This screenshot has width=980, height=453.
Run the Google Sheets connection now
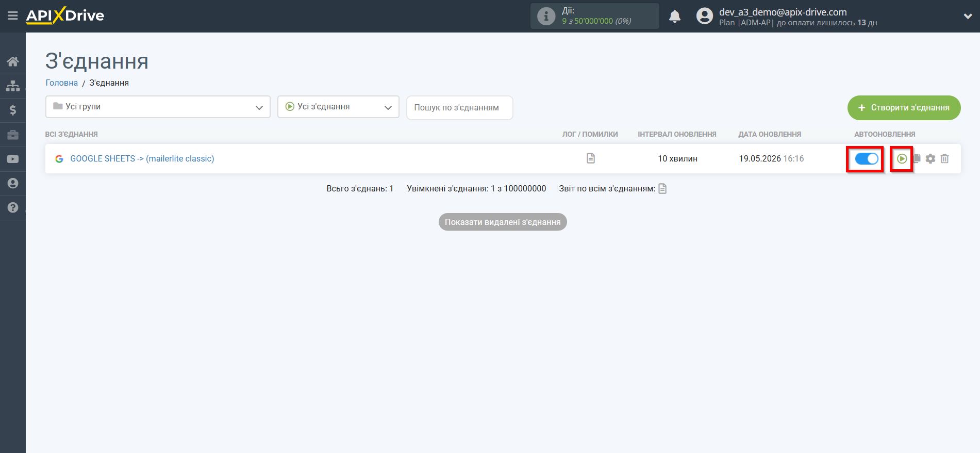(902, 158)
